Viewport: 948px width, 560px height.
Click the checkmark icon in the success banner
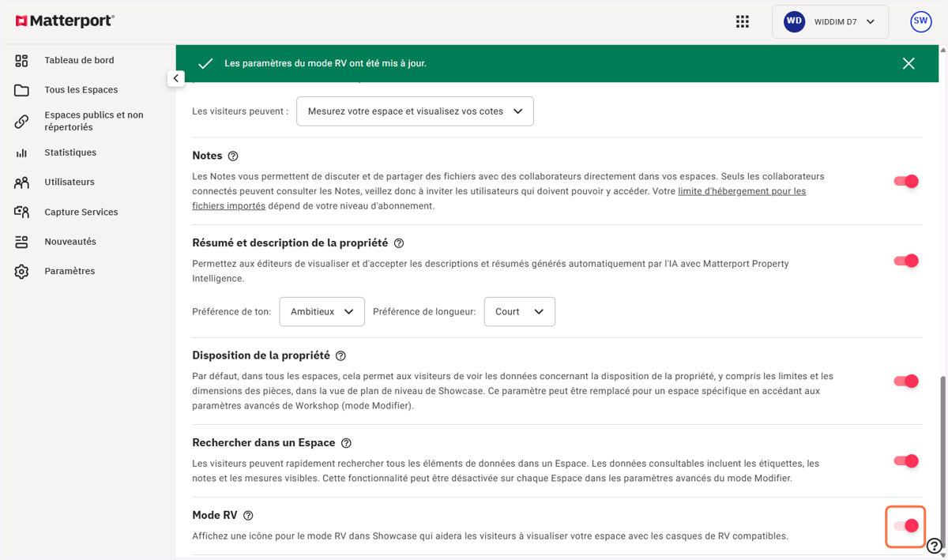pos(205,63)
